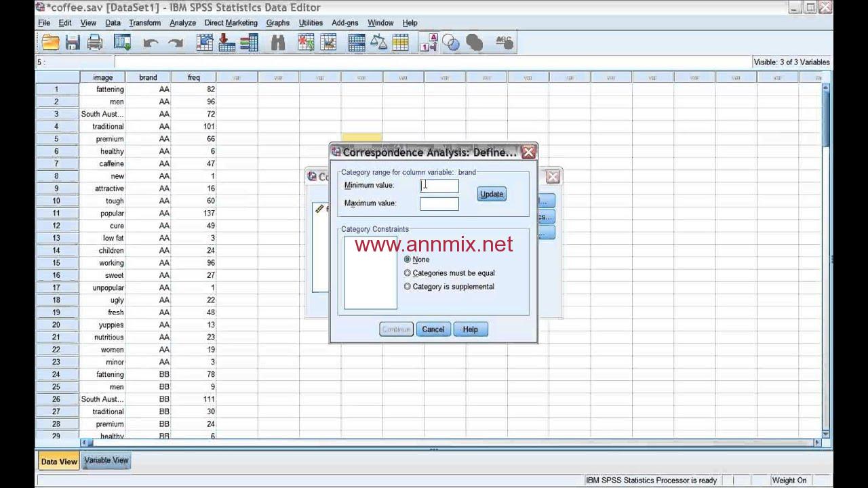Click the Update button
Screen dimensions: 868x488
tap(492, 194)
